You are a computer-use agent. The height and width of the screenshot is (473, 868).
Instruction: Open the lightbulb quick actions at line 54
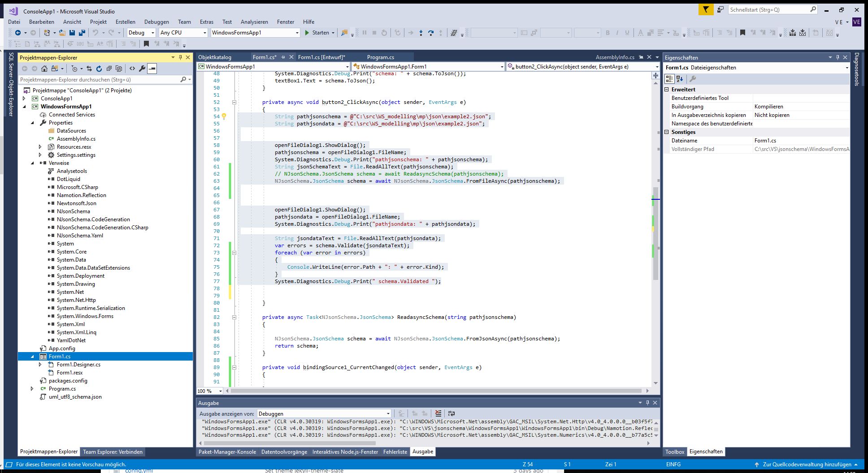(224, 116)
